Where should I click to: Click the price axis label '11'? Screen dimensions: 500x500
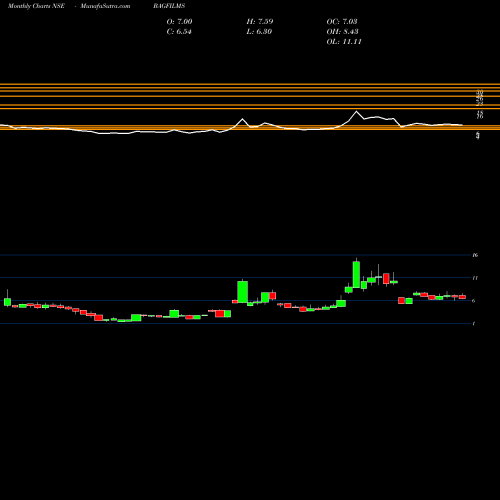coord(475,278)
